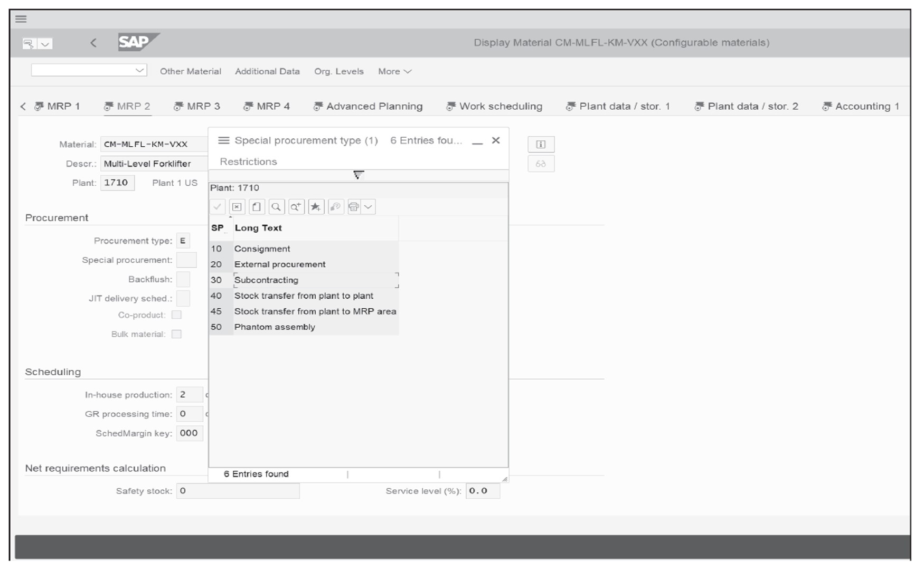Click the green checkmark to confirm selection

[218, 206]
